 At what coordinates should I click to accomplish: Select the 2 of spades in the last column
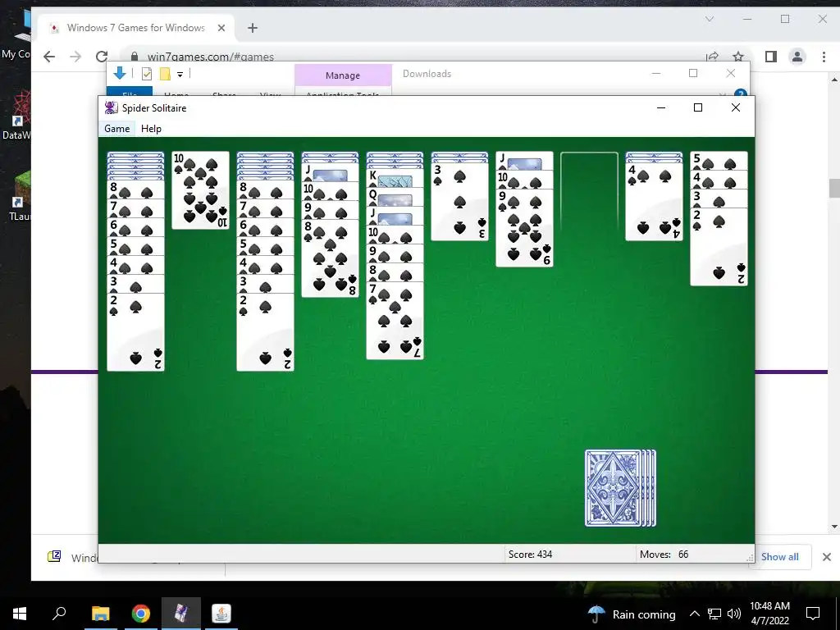(719, 246)
